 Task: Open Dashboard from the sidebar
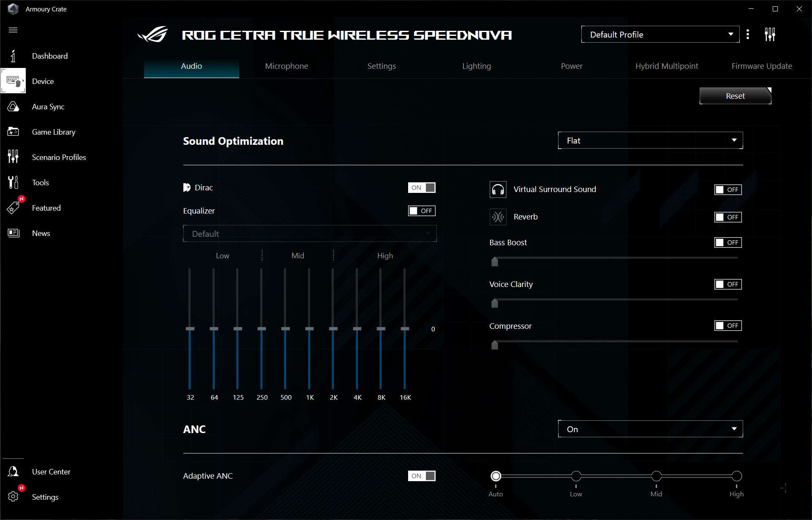coord(50,56)
